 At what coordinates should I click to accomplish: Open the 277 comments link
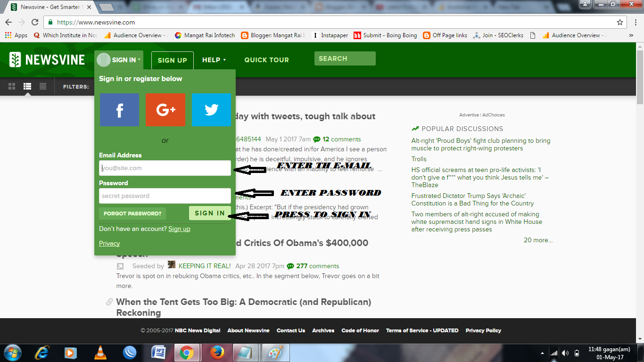[317, 266]
